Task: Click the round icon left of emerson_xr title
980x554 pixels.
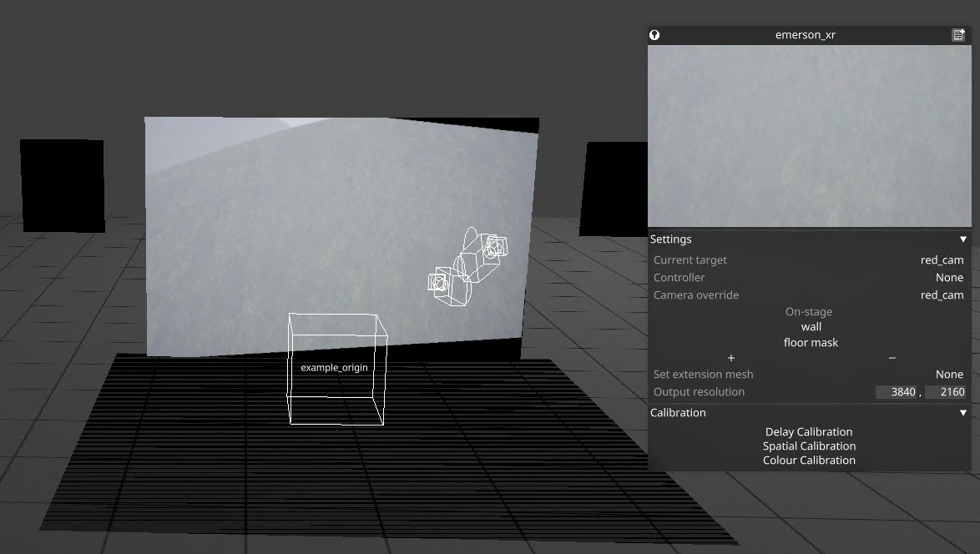Action: point(654,35)
